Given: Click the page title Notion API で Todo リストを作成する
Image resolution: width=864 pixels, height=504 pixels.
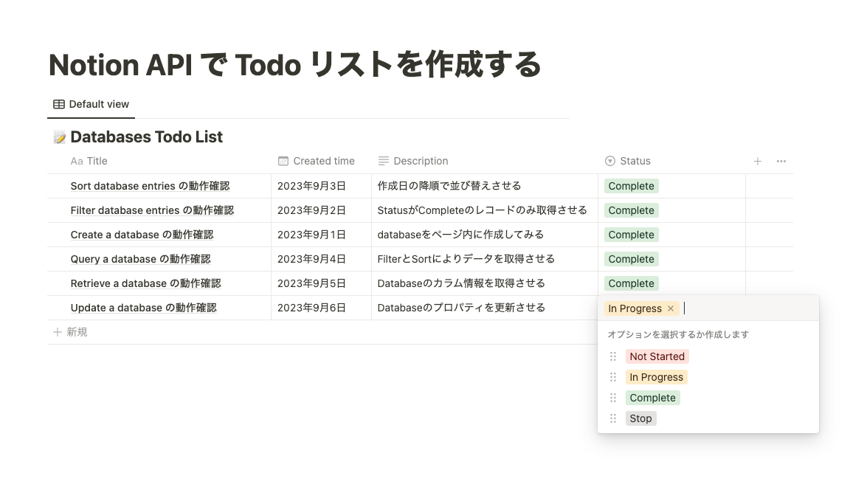Looking at the screenshot, I should 295,65.
